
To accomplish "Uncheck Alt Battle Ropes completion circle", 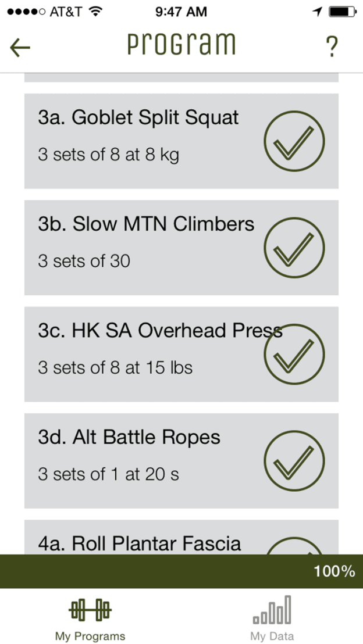I will pyautogui.click(x=294, y=461).
